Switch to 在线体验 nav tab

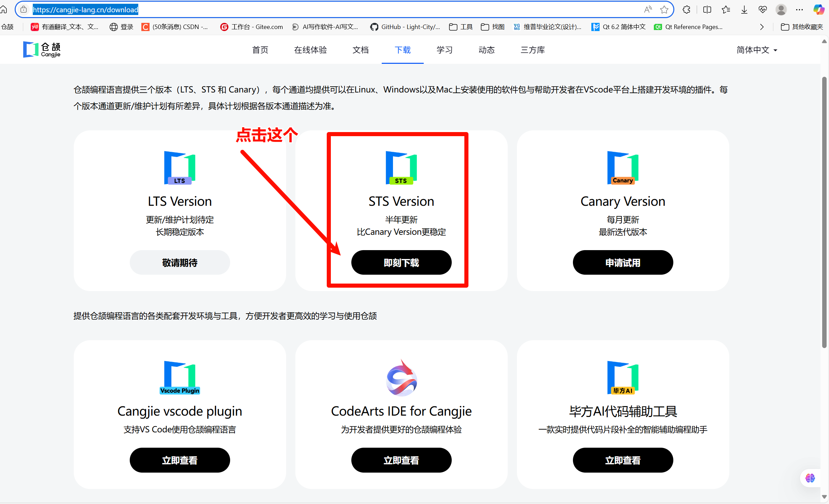[x=310, y=50]
